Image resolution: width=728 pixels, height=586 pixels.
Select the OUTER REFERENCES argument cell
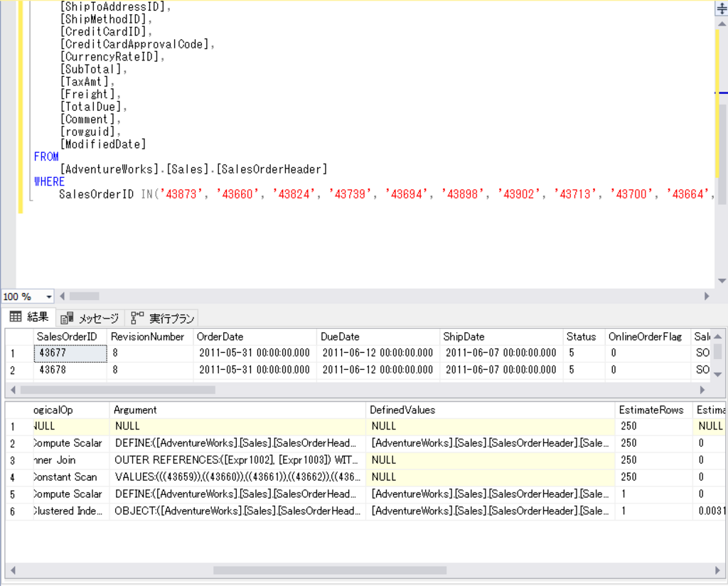coord(237,460)
